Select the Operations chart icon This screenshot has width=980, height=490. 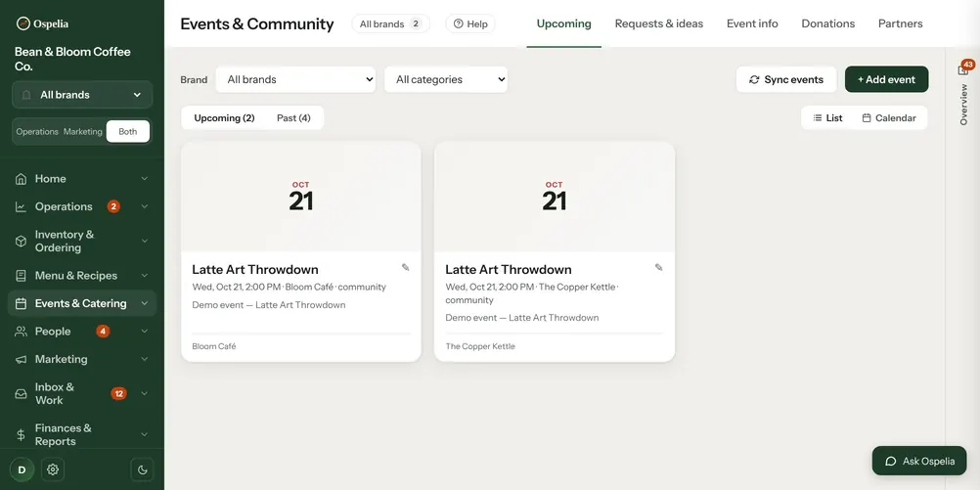[21, 207]
